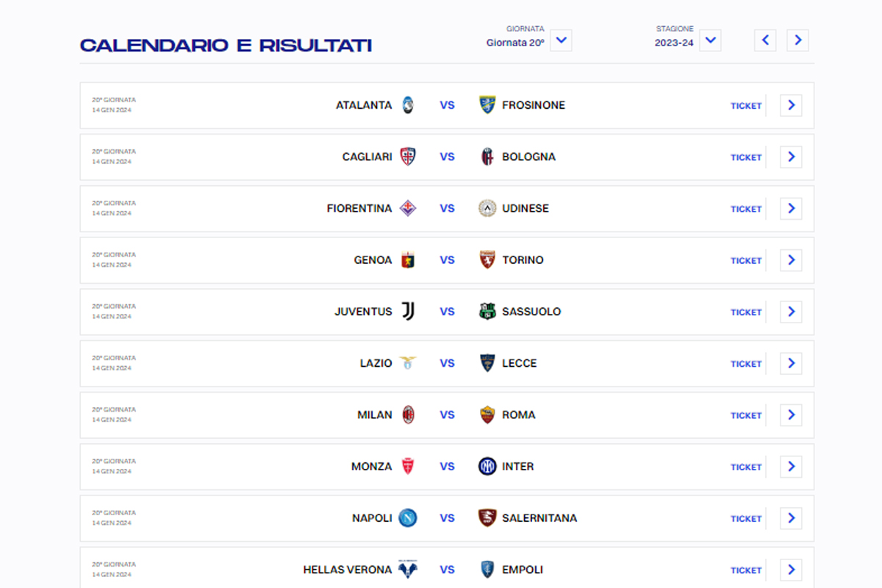Click the Lazio eagle logo
The width and height of the screenshot is (882, 588).
tap(408, 363)
